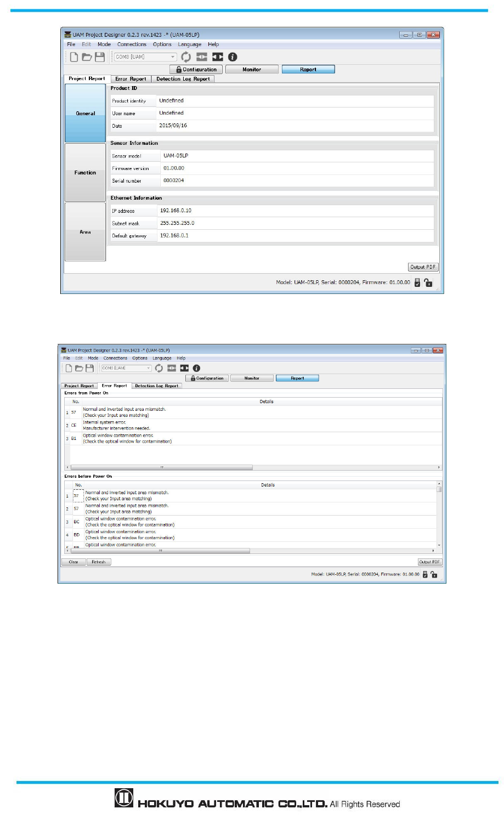
Task: Click the device status icon in lower status bar
Action: (x=425, y=574)
